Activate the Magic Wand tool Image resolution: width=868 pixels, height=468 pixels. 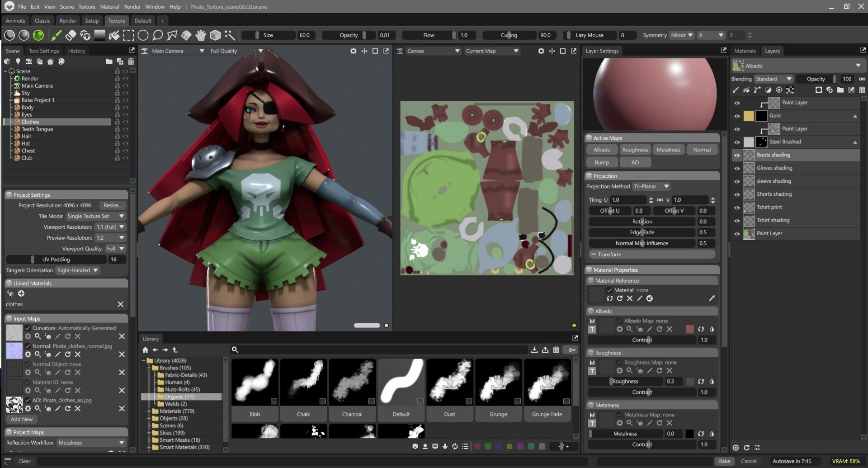click(x=230, y=35)
